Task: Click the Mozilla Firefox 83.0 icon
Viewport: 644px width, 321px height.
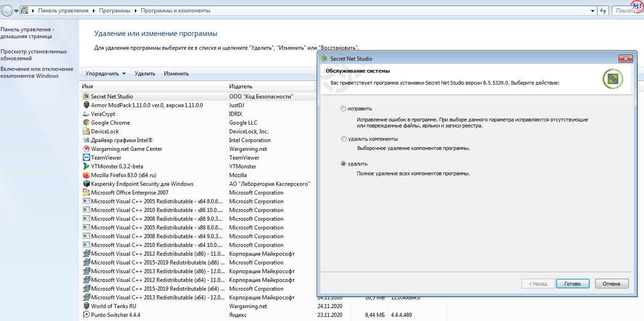Action: coord(86,175)
